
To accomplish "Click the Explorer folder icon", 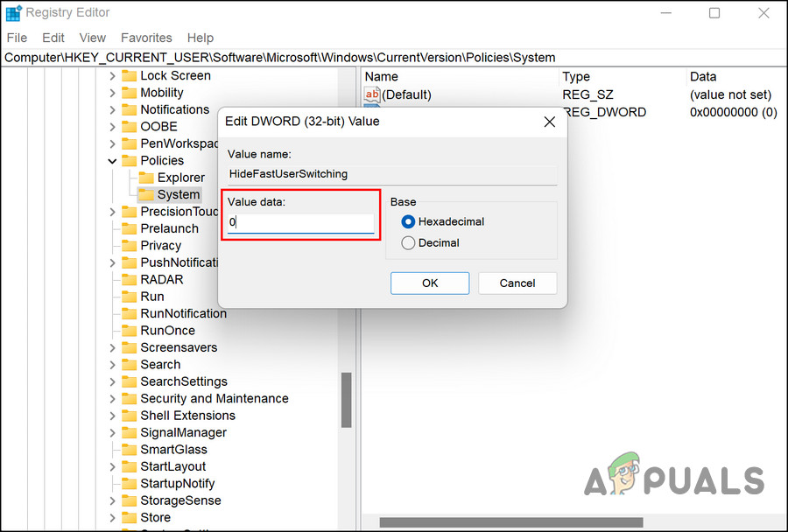I will point(146,178).
